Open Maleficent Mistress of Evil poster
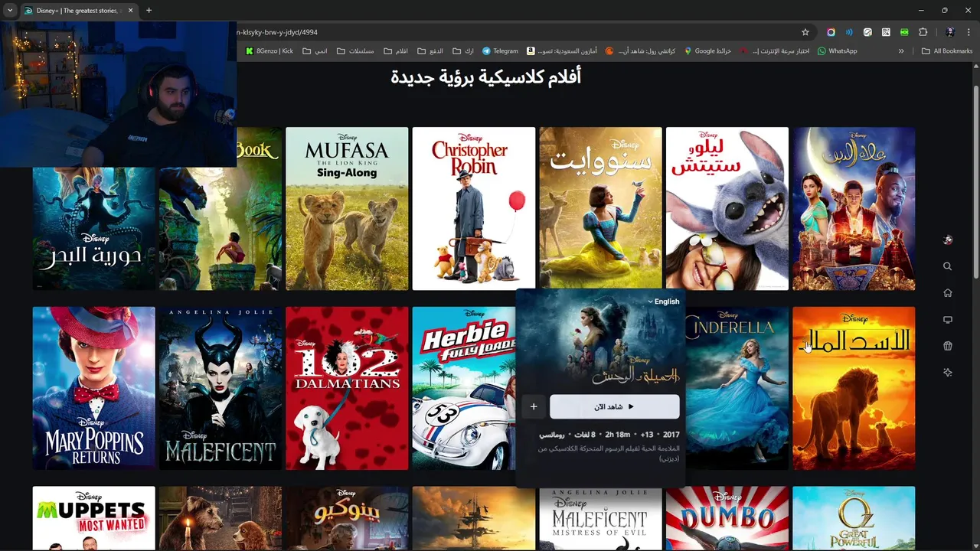This screenshot has height=551, width=980. point(600,518)
